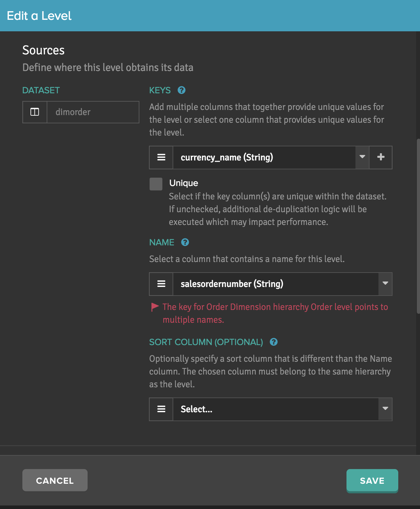420x509 pixels.
Task: Click the KEYS help question mark icon
Action: [x=182, y=90]
